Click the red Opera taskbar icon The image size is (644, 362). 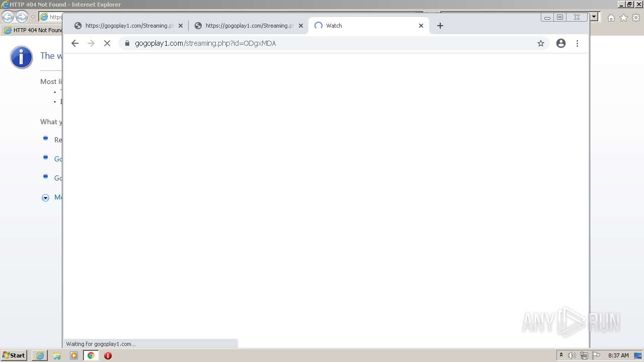[108, 355]
